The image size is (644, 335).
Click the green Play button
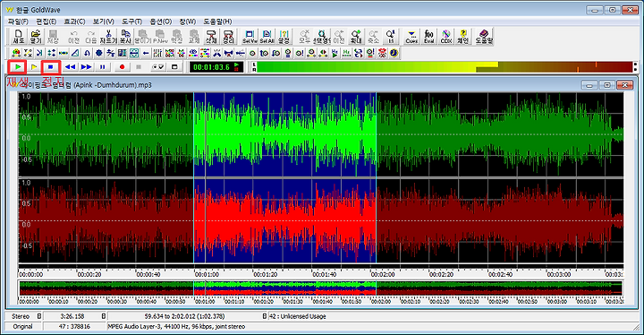point(18,66)
